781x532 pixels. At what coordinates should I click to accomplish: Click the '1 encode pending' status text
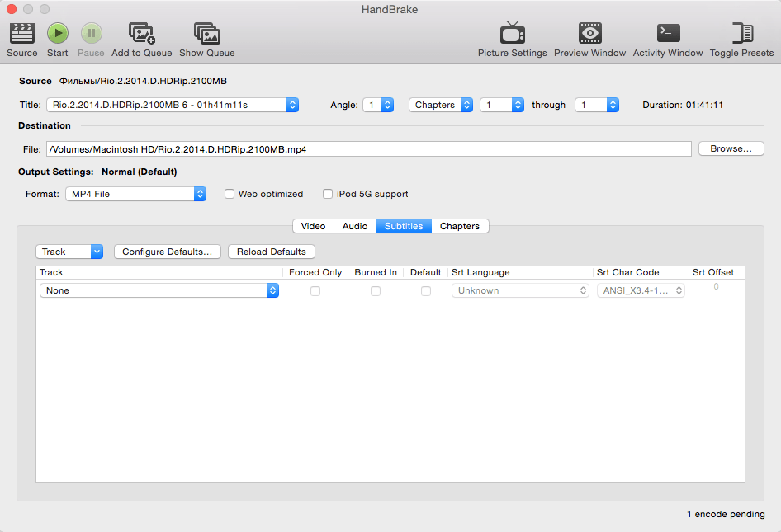726,514
